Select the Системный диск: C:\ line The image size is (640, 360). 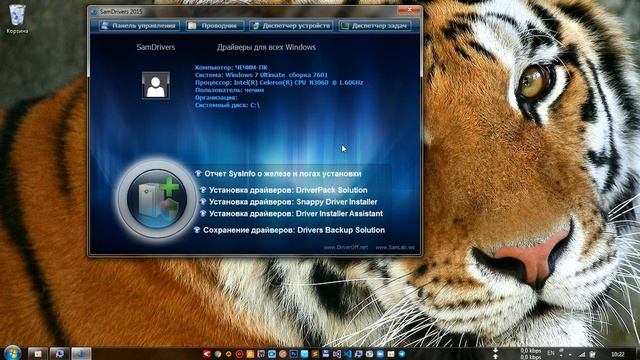click(x=227, y=105)
